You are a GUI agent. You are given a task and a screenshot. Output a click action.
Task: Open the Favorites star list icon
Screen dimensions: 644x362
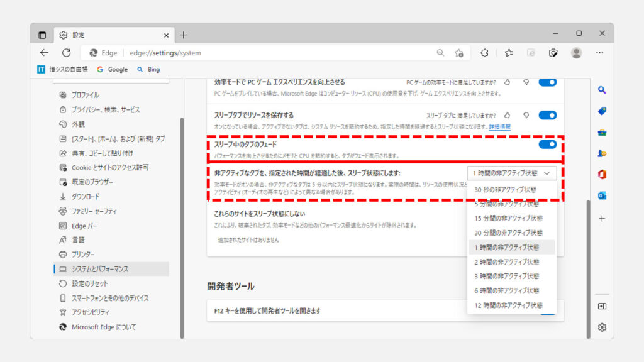coord(509,53)
